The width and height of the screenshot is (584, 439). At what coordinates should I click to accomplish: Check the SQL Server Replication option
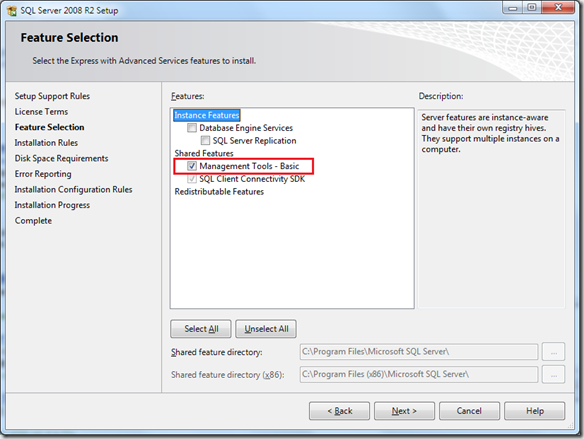(x=205, y=141)
